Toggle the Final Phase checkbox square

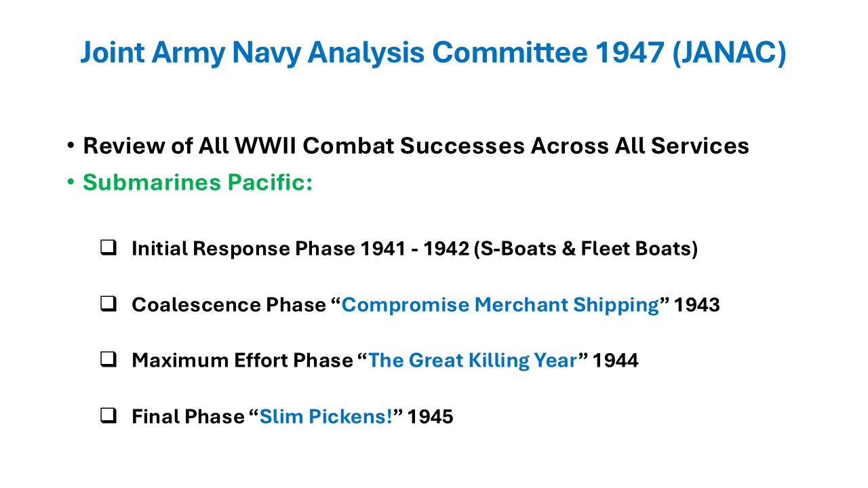[107, 416]
